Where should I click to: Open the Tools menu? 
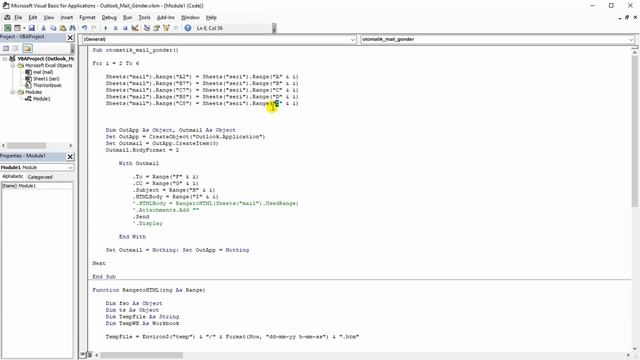point(144,18)
